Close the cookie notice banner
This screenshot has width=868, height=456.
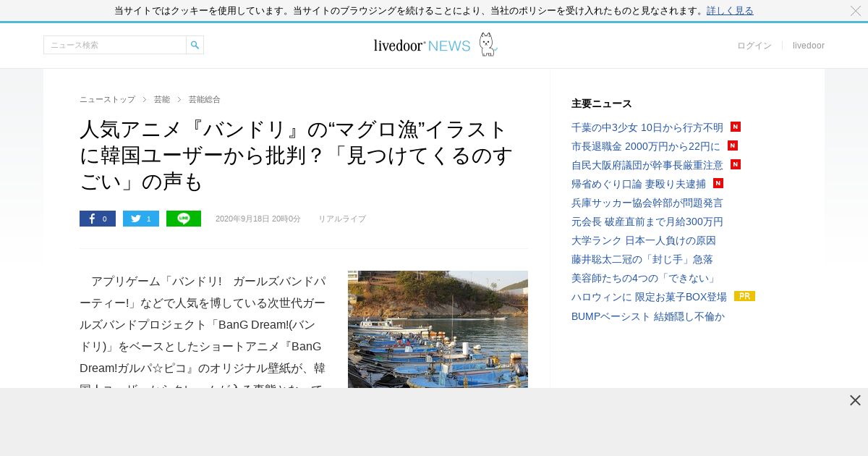pos(855,10)
